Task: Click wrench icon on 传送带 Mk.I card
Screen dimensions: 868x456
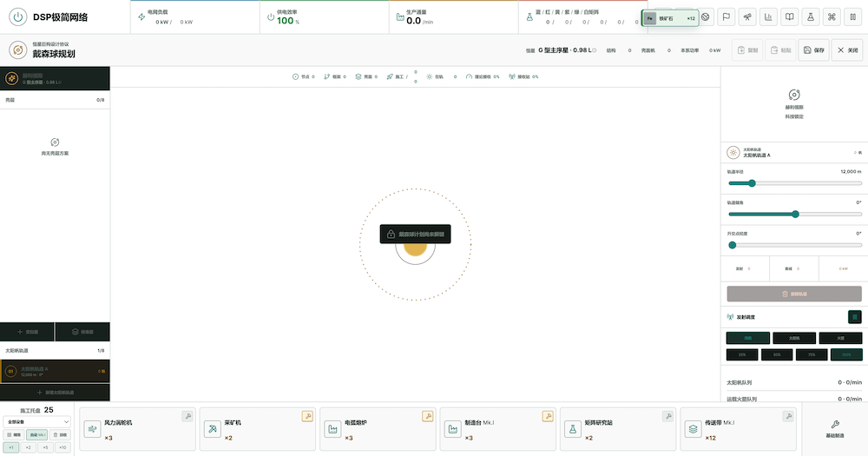Action: click(x=788, y=416)
